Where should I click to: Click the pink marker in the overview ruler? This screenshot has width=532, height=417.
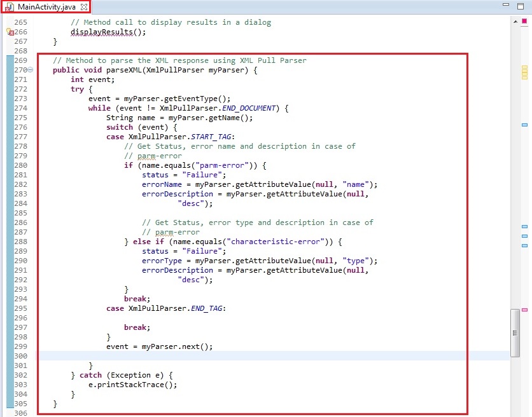pyautogui.click(x=525, y=310)
